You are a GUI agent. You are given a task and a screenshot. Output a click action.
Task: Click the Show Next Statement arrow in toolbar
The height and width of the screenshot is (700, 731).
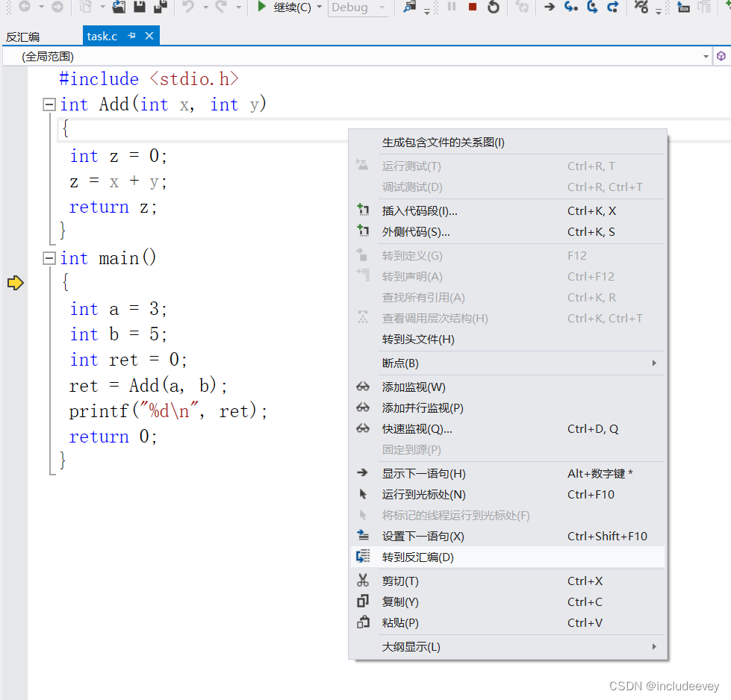pos(550,7)
